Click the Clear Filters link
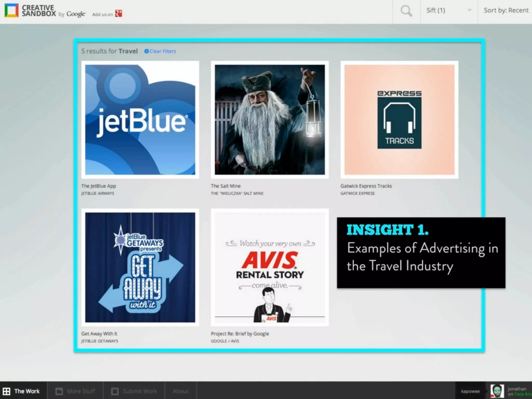Image resolution: width=532 pixels, height=399 pixels. point(163,51)
